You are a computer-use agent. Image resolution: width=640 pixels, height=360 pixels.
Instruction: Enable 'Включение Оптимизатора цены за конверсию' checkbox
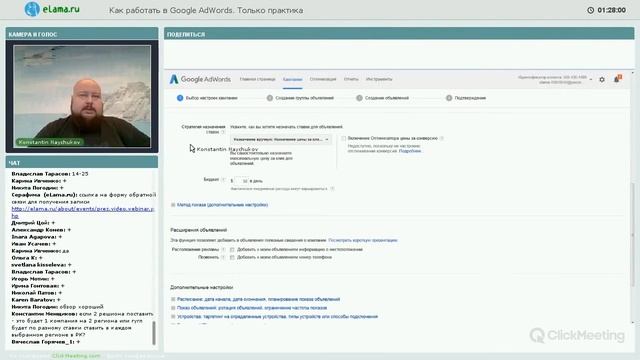click(344, 138)
